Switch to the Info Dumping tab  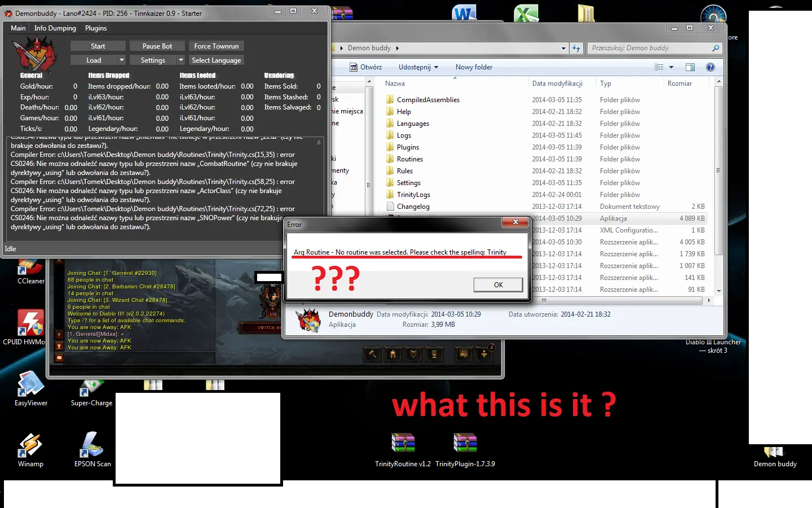[x=55, y=28]
